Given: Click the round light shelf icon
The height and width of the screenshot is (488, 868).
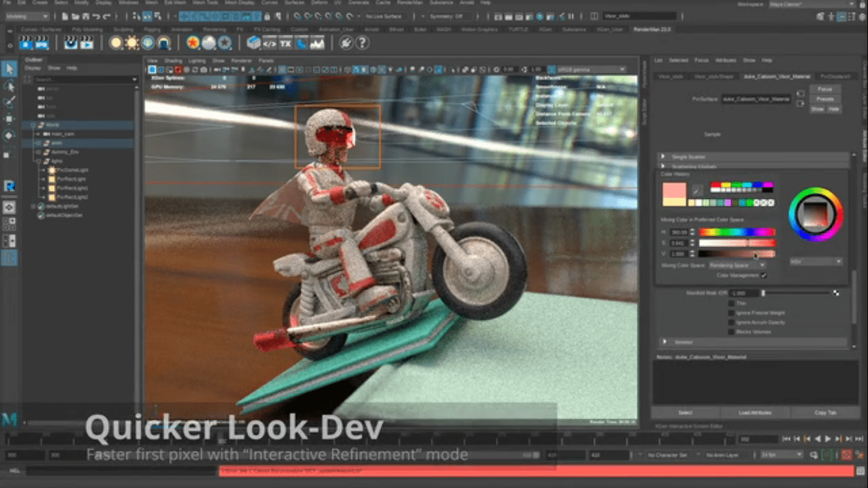Looking at the screenshot, I should point(116,43).
